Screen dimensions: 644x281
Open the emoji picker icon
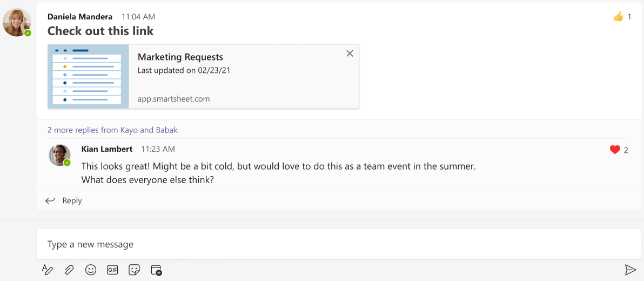tap(91, 270)
